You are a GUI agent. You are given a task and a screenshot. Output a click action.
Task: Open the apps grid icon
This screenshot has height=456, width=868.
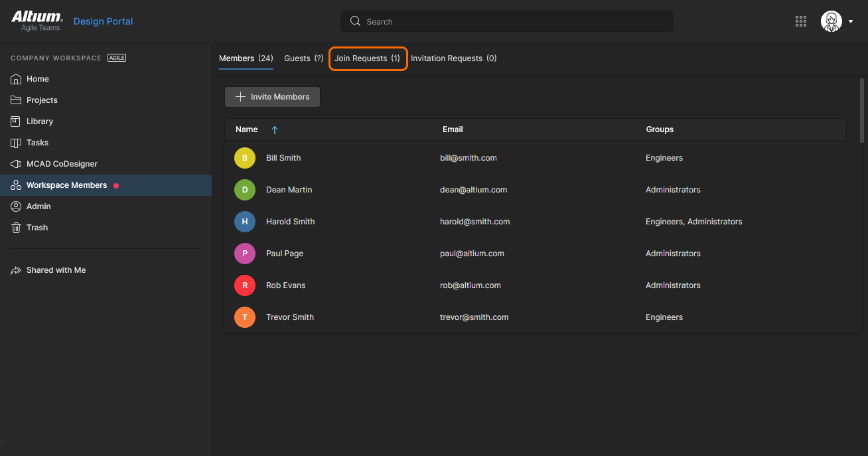tap(800, 21)
